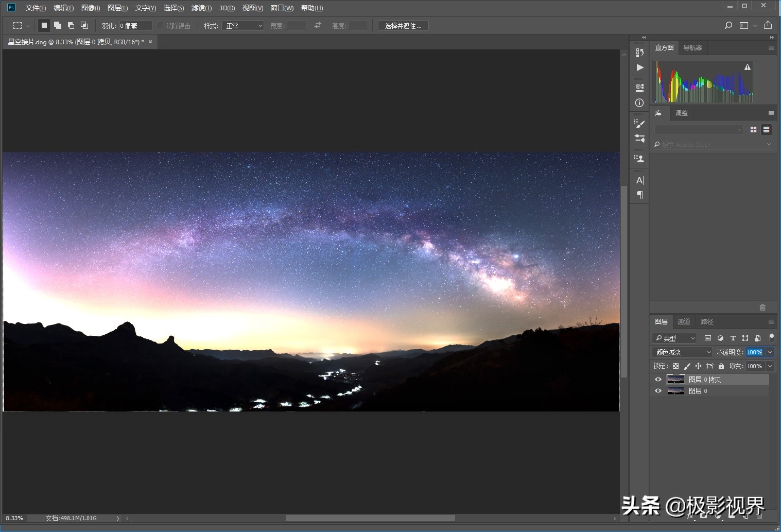Switch to the 通道 channels tab

tap(684, 321)
